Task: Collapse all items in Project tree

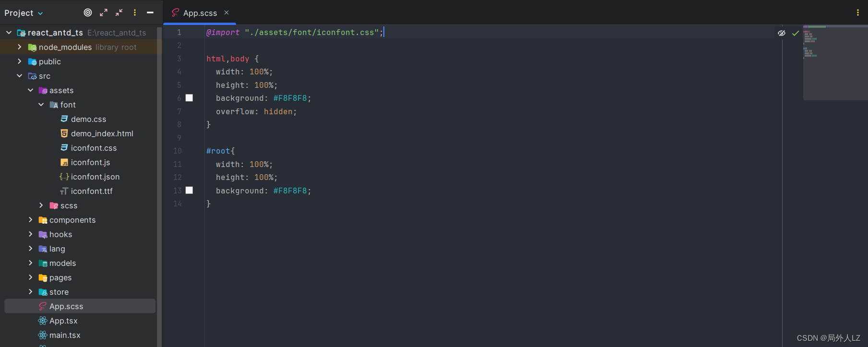Action: pyautogui.click(x=119, y=13)
